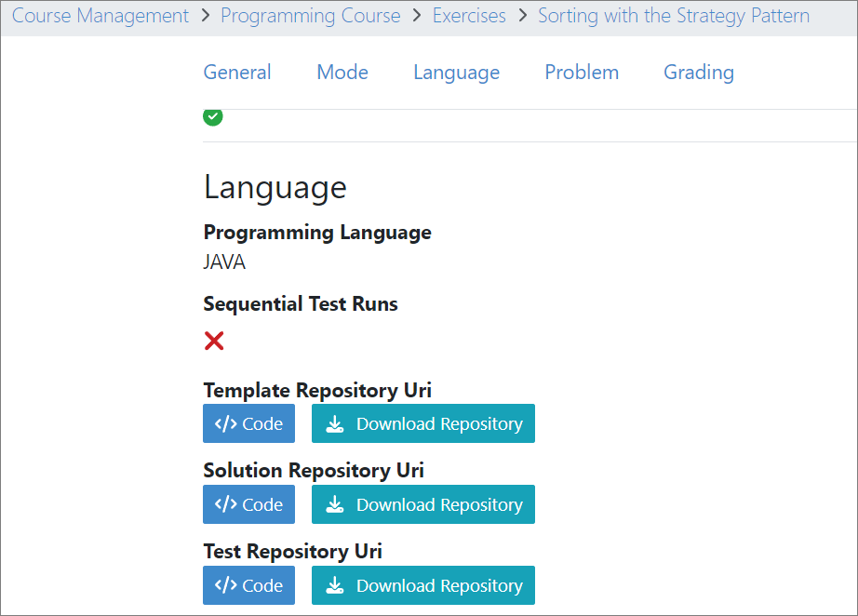Open the Sorting with the Strategy Pattern breadcrumb link

click(x=674, y=15)
